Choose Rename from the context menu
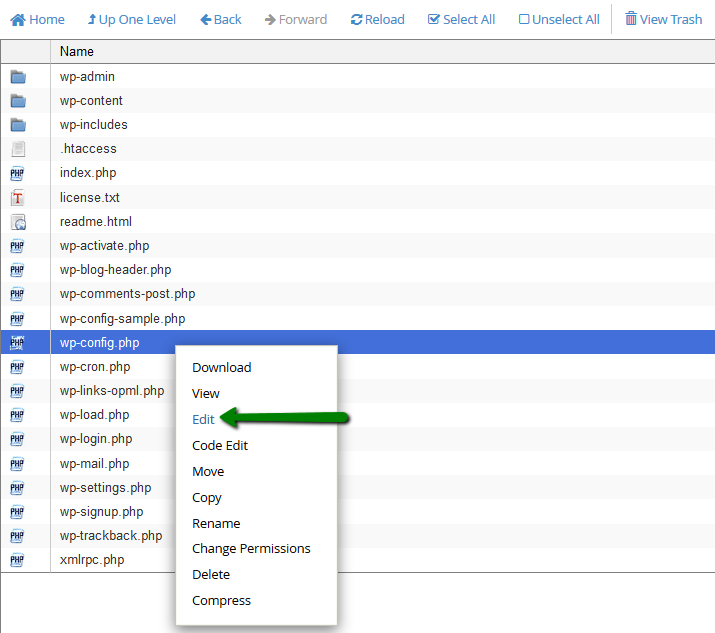715x633 pixels. 216,524
